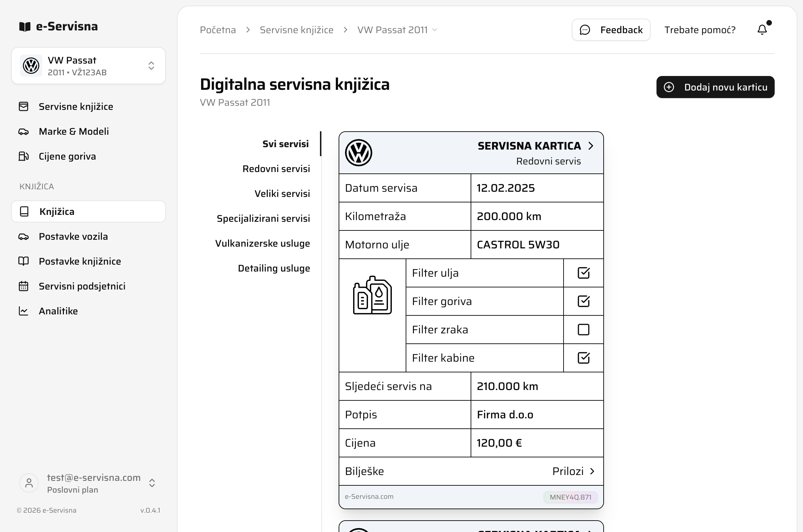Expand the test@e-servisna.com account menu
Screen dimensions: 803x532
[x=151, y=483]
